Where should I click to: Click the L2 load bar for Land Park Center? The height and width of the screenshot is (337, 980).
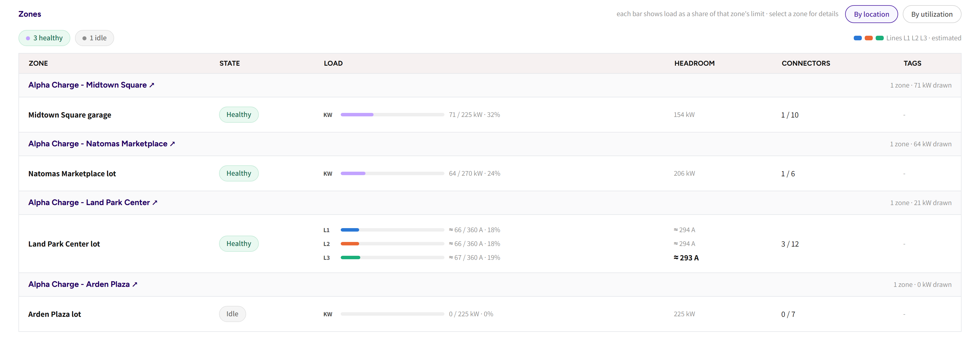click(392, 244)
